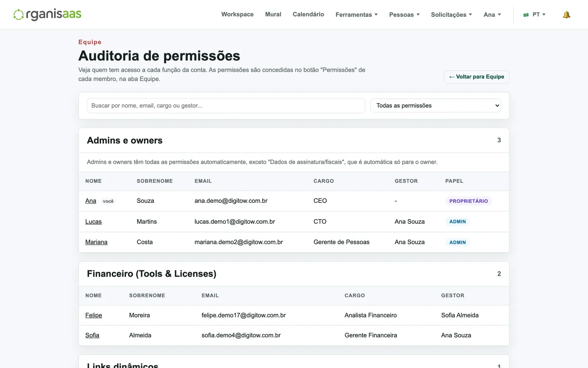
Task: Click the email mariana.demo2@digitow.com.br
Action: [239, 242]
